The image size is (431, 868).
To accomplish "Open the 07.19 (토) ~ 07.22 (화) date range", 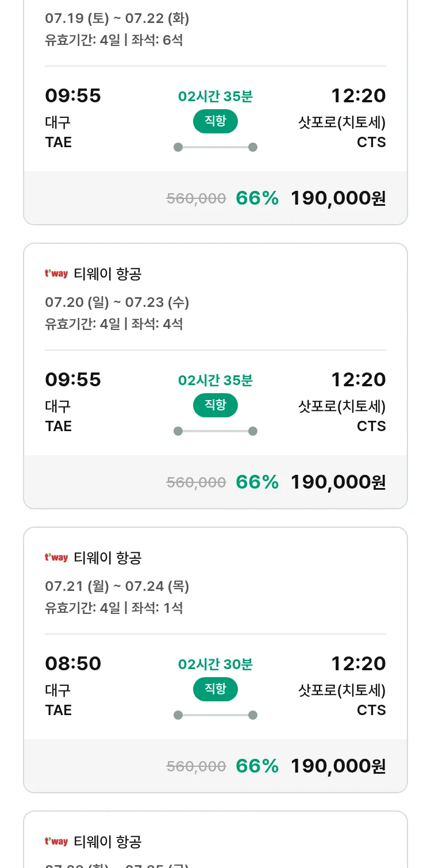I will (117, 18).
